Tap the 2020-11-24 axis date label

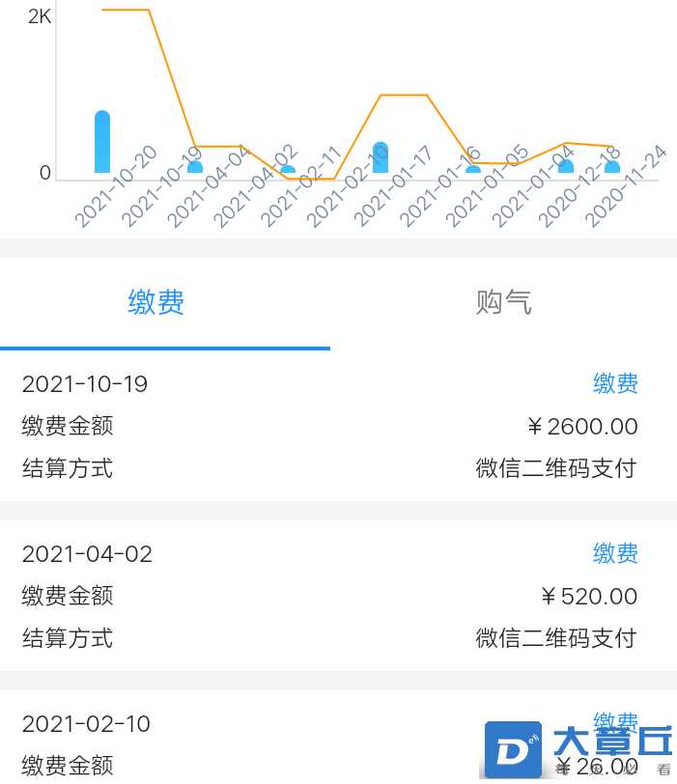click(626, 186)
